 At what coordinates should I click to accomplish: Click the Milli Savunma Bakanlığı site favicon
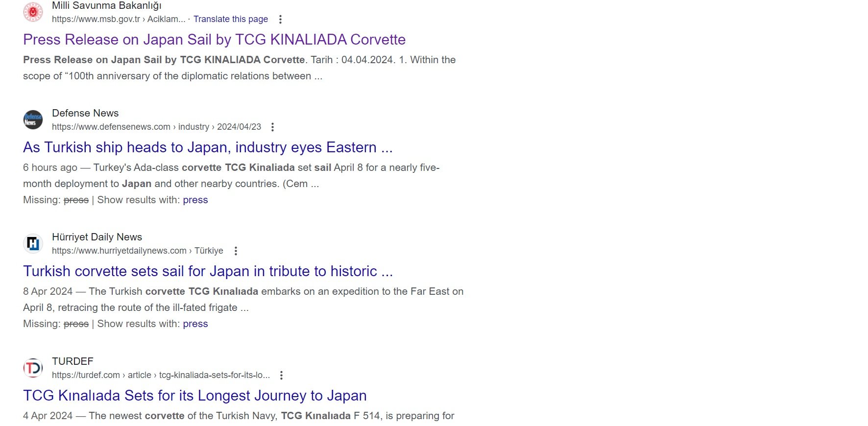pyautogui.click(x=33, y=12)
